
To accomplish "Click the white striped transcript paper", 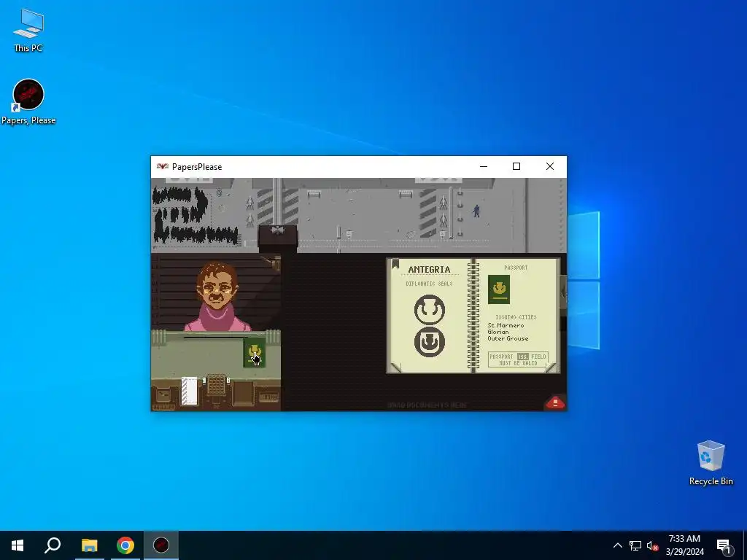I will [x=189, y=391].
